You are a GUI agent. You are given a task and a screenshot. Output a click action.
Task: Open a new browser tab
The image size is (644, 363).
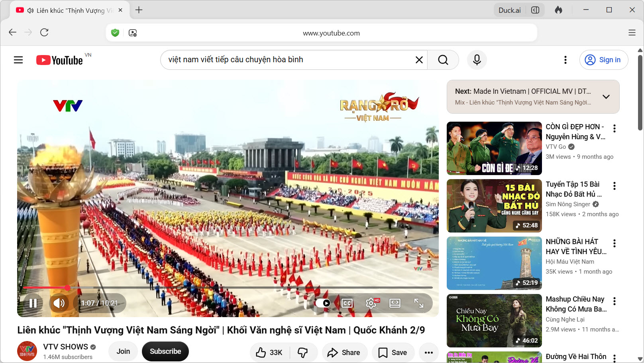(x=139, y=10)
